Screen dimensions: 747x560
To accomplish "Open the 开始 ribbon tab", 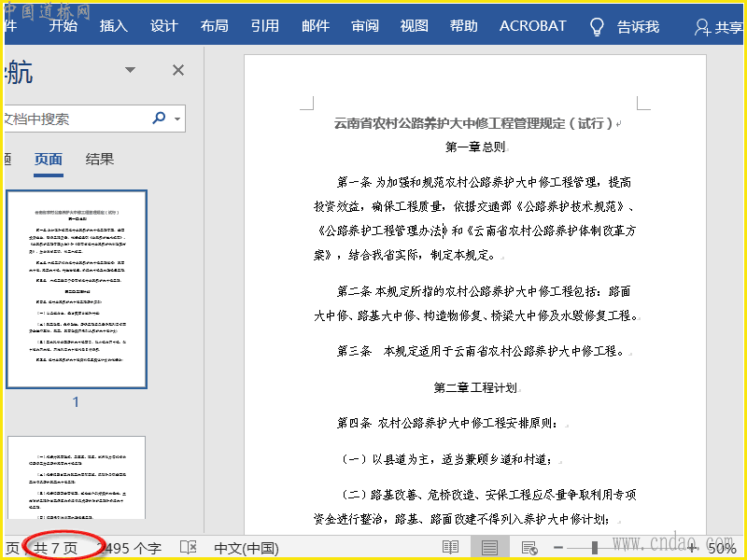I will (x=63, y=26).
